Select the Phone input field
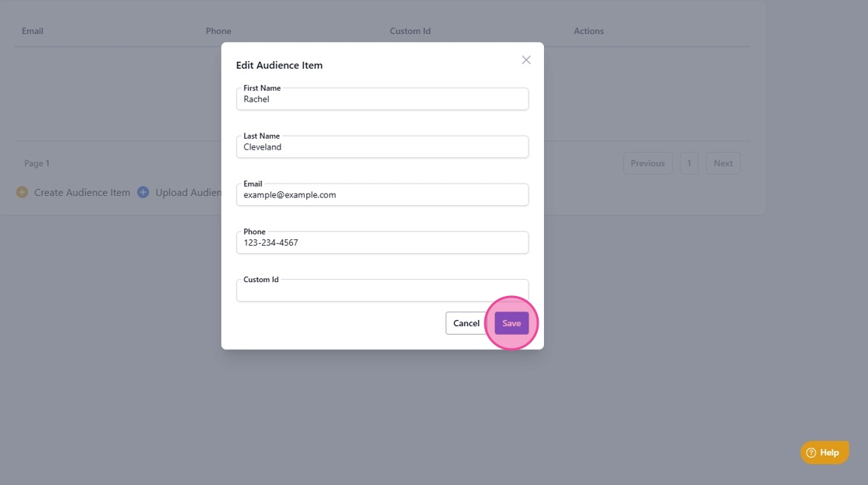The width and height of the screenshot is (868, 485). (383, 242)
